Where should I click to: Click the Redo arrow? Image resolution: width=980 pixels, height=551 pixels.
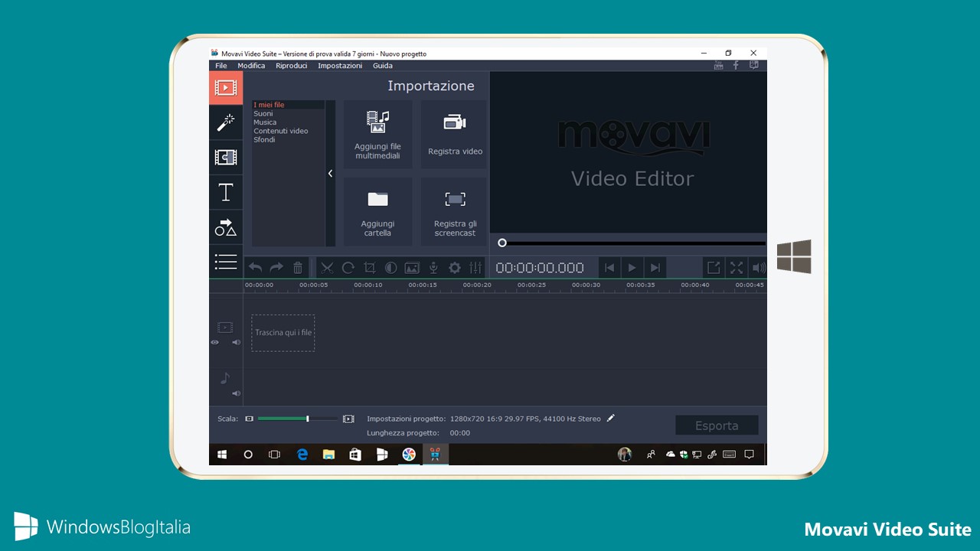(x=276, y=268)
